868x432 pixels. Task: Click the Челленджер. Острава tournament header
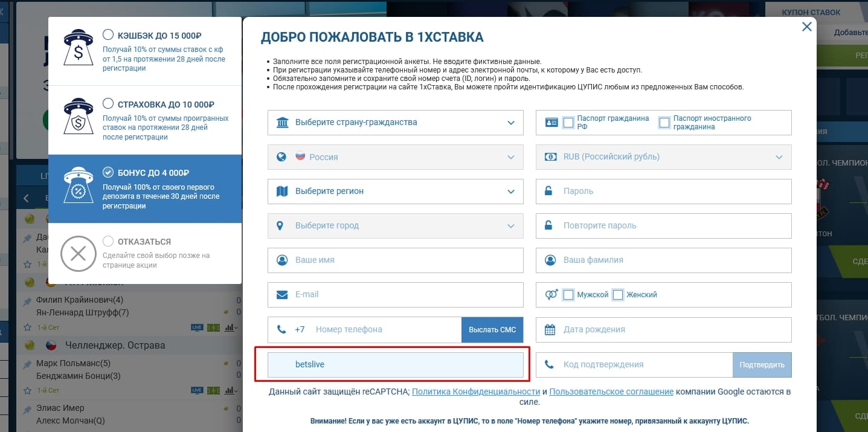coord(115,346)
